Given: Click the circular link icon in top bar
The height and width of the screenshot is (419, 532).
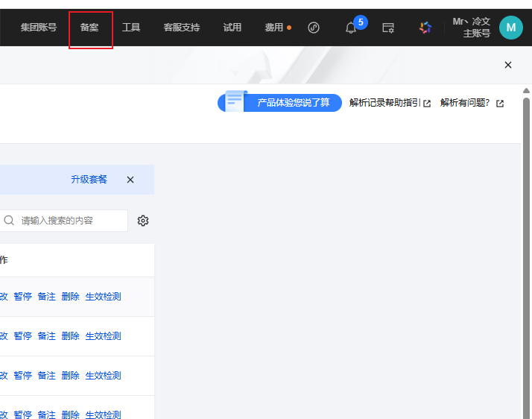Looking at the screenshot, I should pyautogui.click(x=314, y=28).
